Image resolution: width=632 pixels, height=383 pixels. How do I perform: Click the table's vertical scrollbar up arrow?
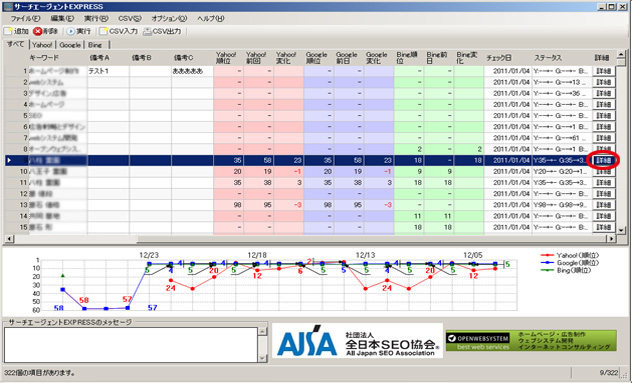point(621,54)
